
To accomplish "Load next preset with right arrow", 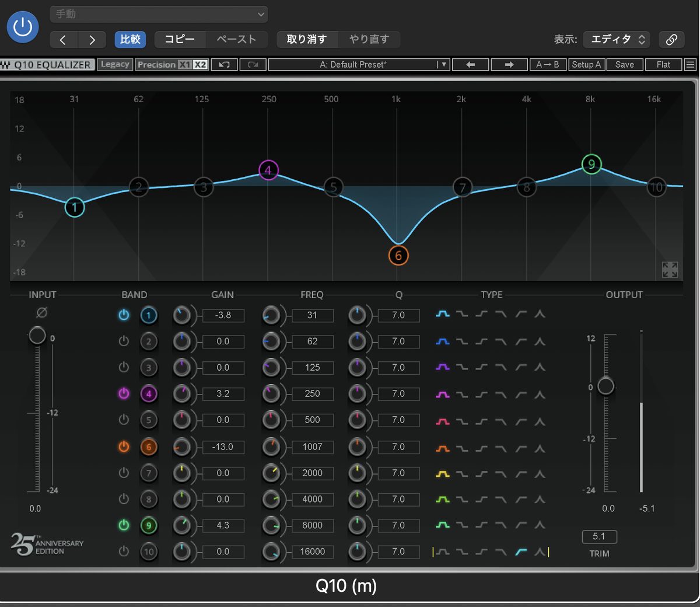I will click(x=509, y=65).
